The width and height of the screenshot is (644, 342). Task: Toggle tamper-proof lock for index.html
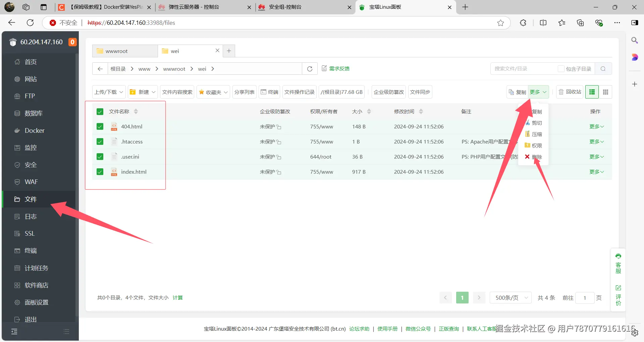279,172
